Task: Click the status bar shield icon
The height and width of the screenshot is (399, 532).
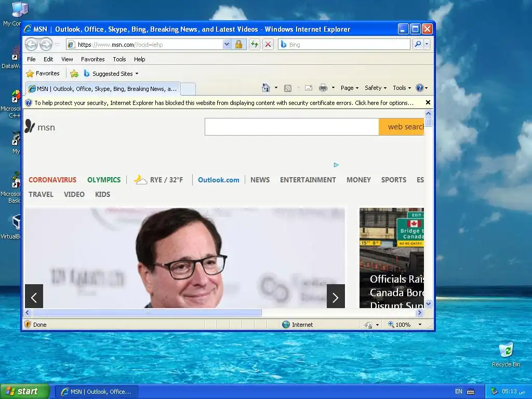Action: pos(28,325)
